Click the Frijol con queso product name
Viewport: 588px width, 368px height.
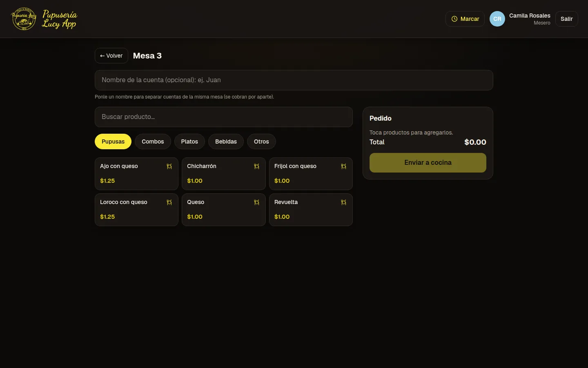click(x=295, y=166)
